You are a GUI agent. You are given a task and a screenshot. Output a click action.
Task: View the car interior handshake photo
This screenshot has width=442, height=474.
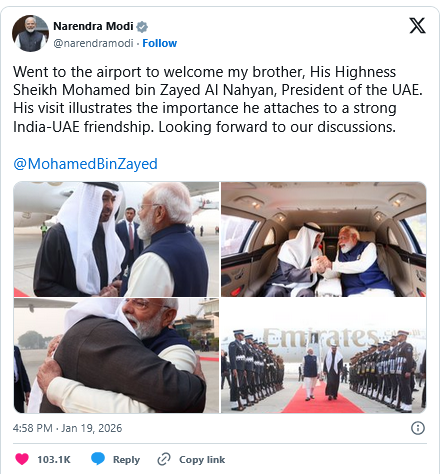(324, 239)
